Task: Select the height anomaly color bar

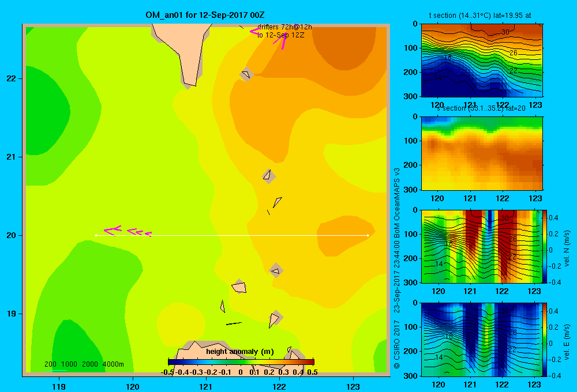Action: (241, 362)
